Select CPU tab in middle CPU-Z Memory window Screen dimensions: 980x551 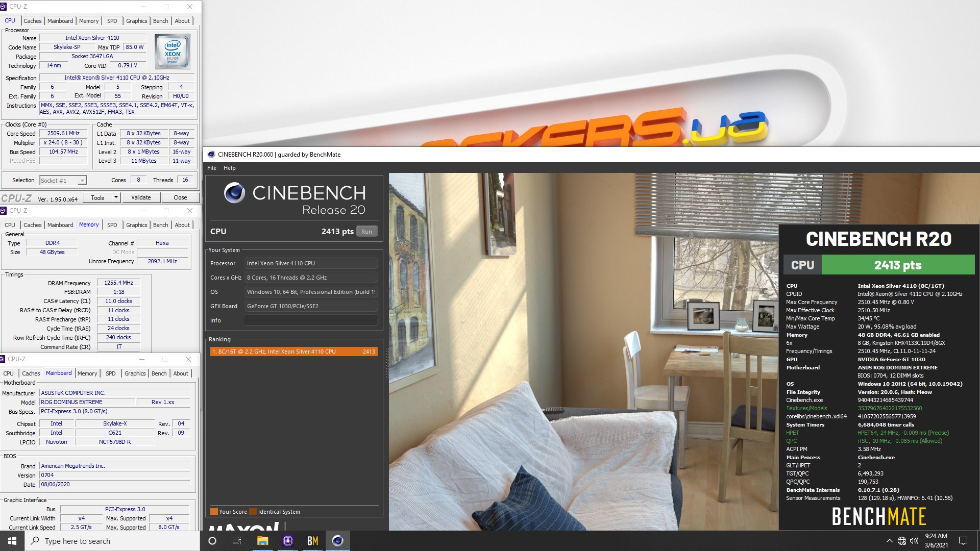[x=10, y=225]
